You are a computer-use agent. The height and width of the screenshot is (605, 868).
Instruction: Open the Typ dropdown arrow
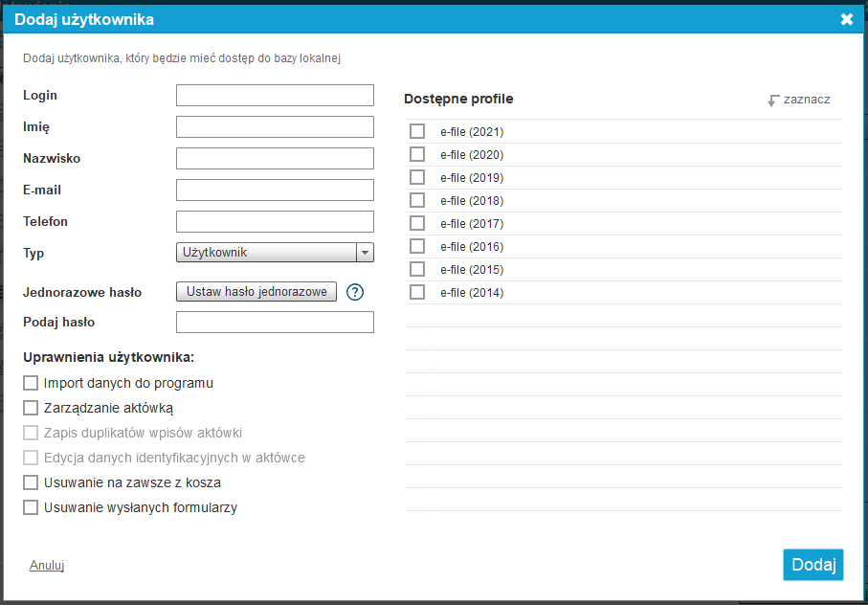(x=365, y=253)
